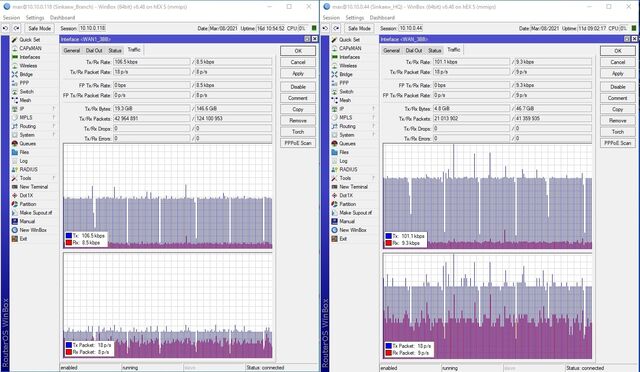Close the left interface WAN1 dialog

tap(315, 39)
